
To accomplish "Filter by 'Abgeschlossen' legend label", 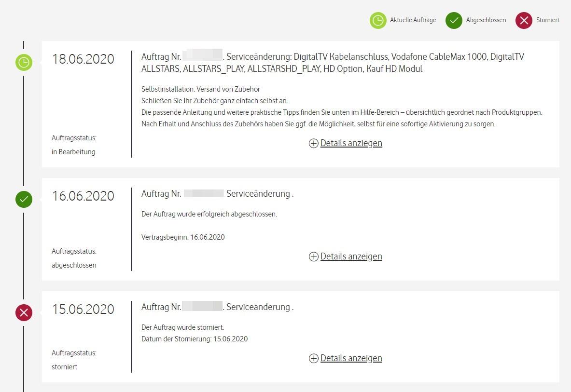I will tap(486, 20).
